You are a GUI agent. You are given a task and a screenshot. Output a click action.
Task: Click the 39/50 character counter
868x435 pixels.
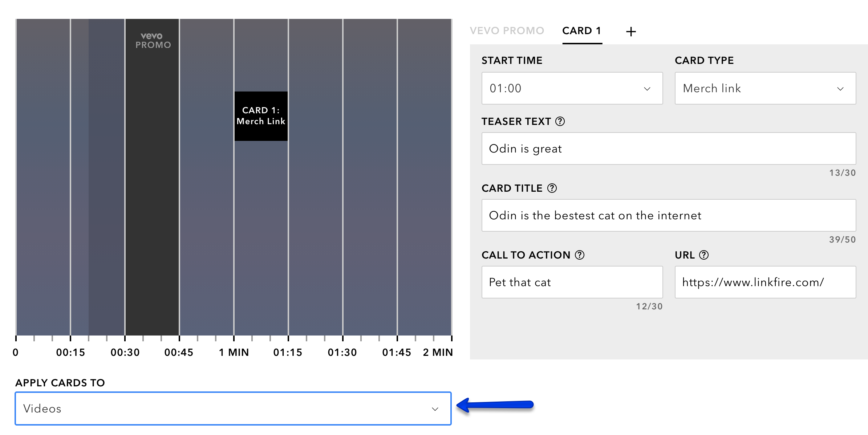pos(843,240)
